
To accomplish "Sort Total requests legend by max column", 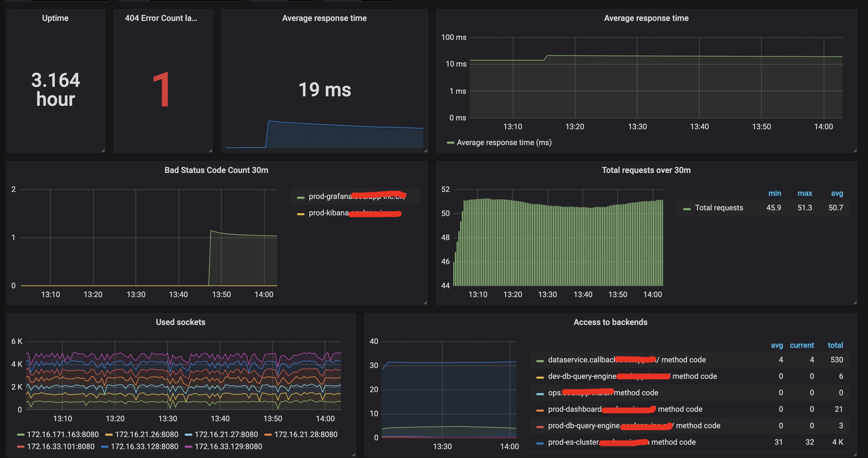I will click(805, 193).
